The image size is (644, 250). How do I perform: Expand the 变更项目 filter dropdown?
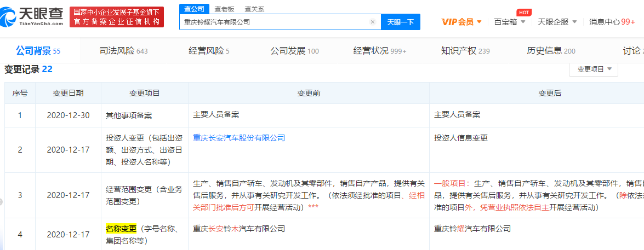[594, 69]
